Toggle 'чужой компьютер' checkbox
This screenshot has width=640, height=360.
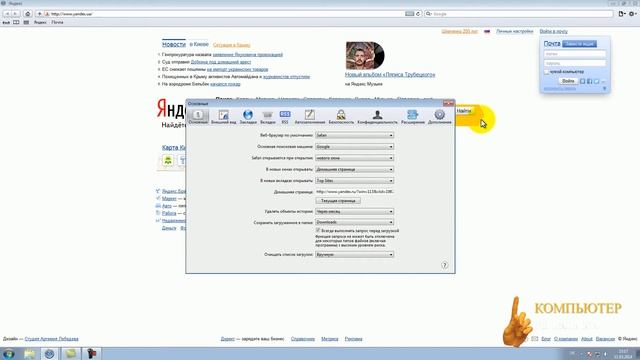[x=547, y=72]
